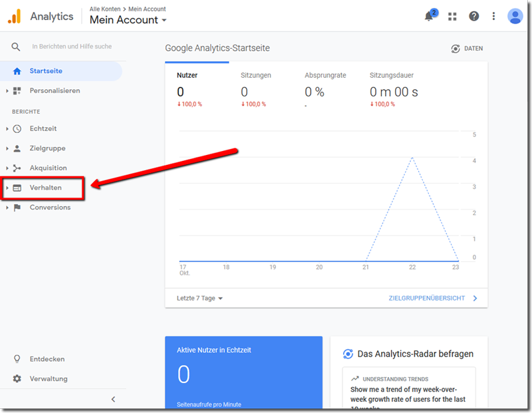Click the Verwaltung gear icon
The height and width of the screenshot is (413, 532).
point(17,378)
